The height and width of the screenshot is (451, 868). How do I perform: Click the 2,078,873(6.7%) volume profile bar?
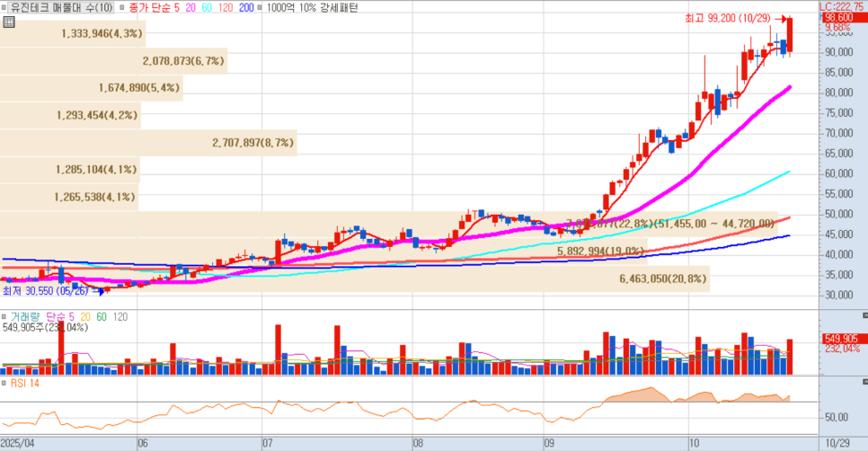(113, 61)
